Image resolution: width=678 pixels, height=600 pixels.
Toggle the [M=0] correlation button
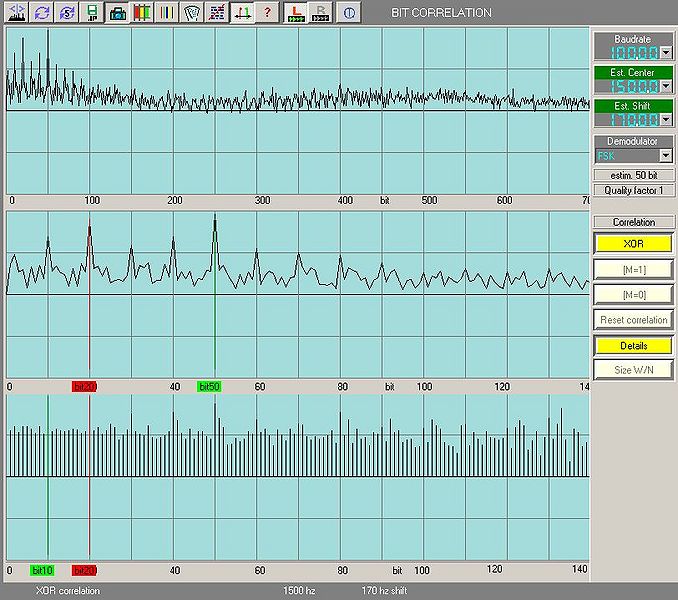(x=633, y=294)
